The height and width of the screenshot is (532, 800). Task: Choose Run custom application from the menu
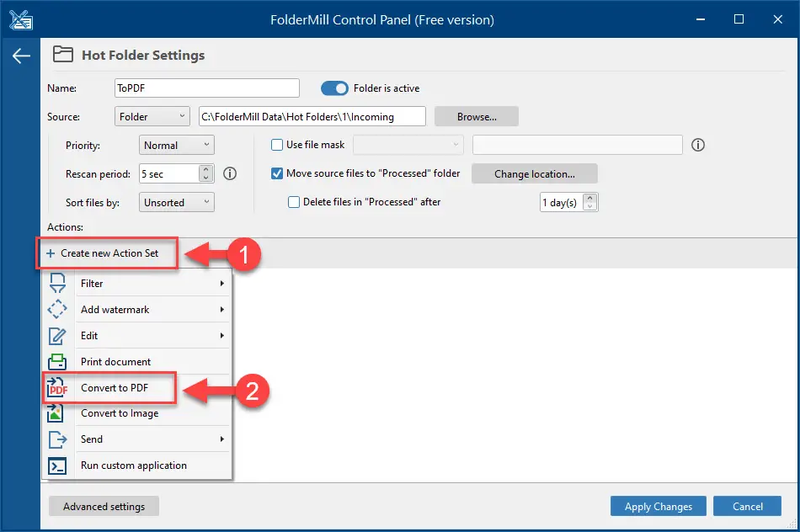136,465
